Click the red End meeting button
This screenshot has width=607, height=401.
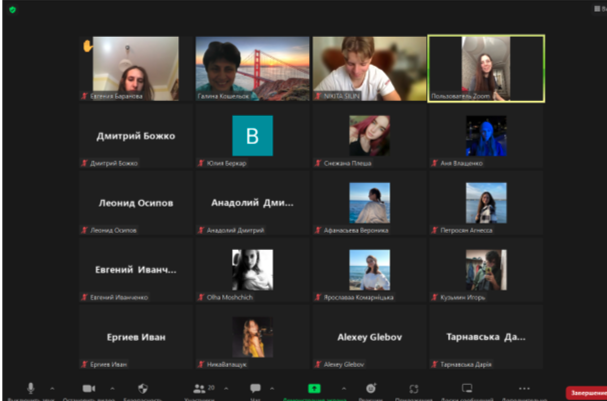coord(586,393)
